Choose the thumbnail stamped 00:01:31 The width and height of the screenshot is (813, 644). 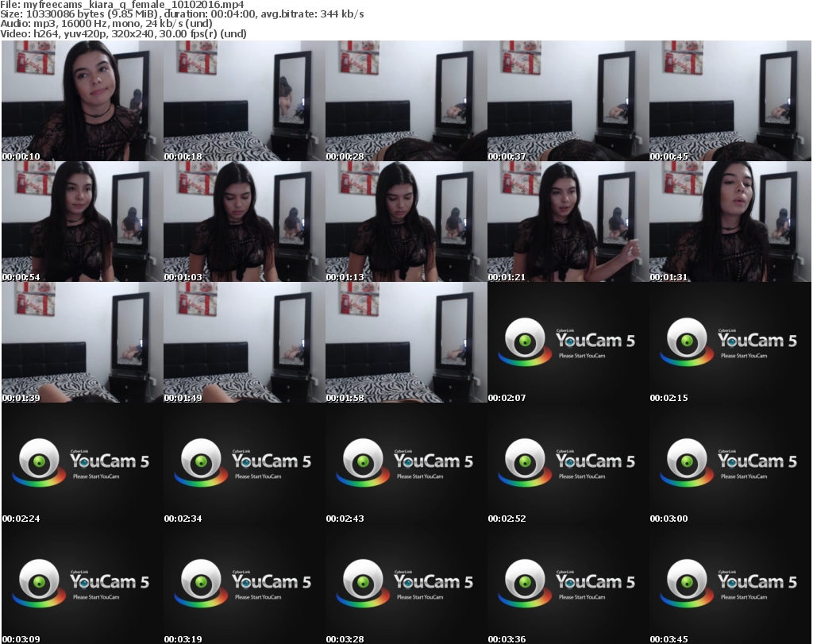(730, 222)
